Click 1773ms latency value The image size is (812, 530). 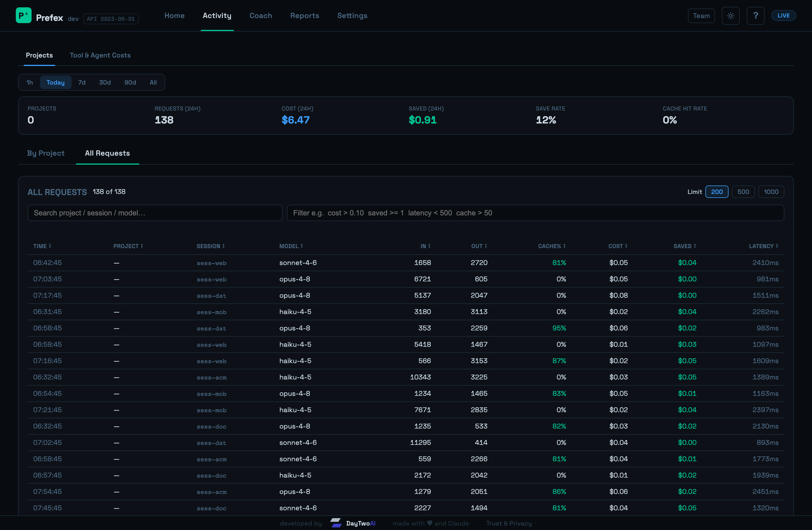point(765,459)
